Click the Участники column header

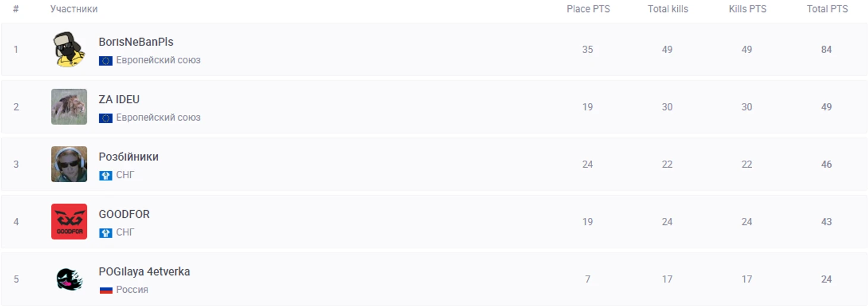click(x=74, y=9)
